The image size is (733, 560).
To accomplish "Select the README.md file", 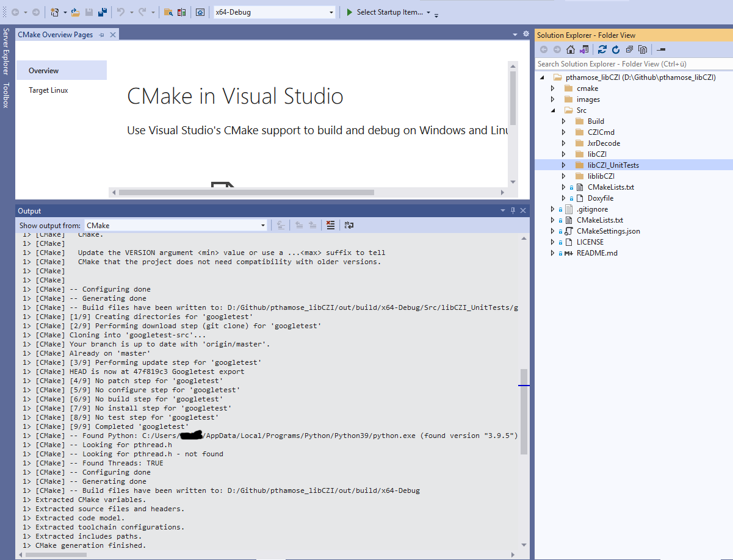I will tap(597, 253).
